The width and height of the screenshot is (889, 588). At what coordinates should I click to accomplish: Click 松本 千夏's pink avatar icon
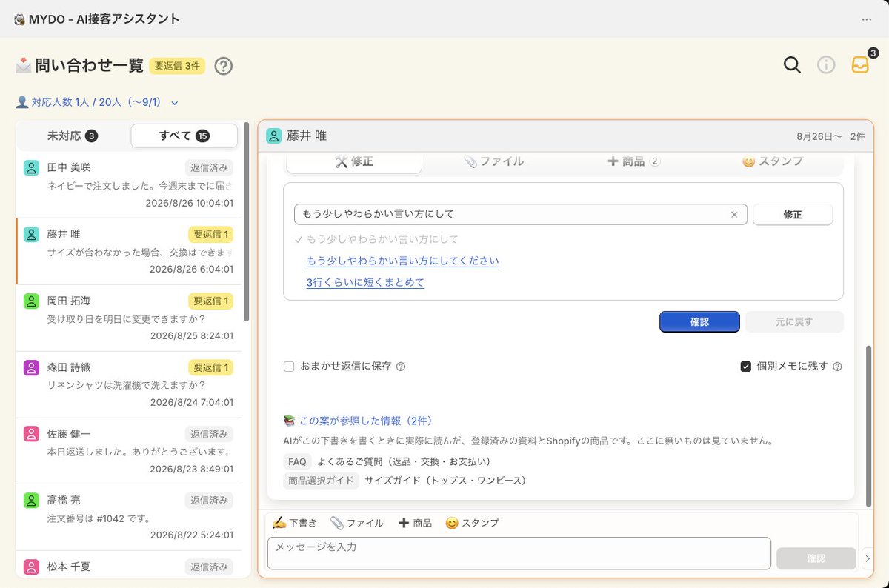31,567
